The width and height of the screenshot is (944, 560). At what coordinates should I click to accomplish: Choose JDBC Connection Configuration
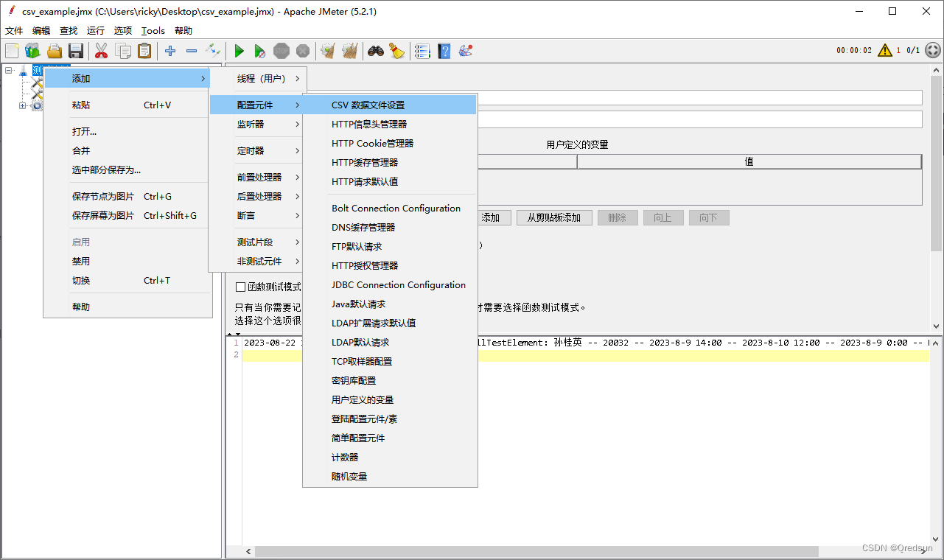(390, 285)
